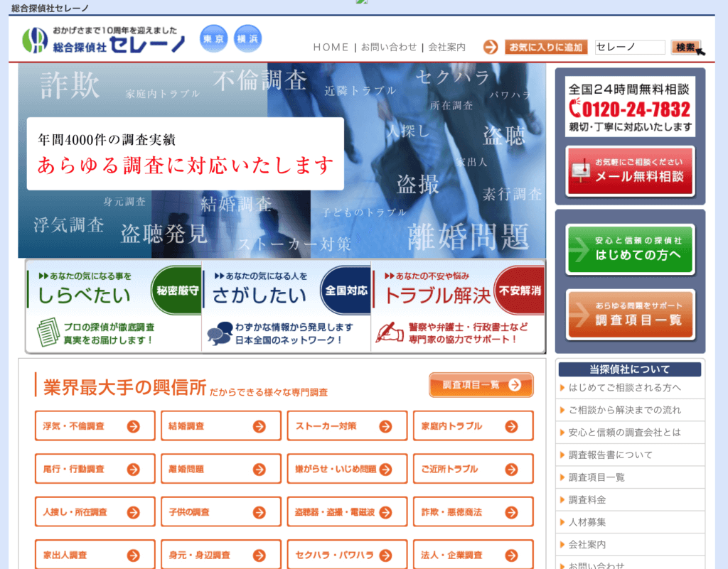Open the HOME menu item
Screen dimensions: 728x569
[331, 48]
